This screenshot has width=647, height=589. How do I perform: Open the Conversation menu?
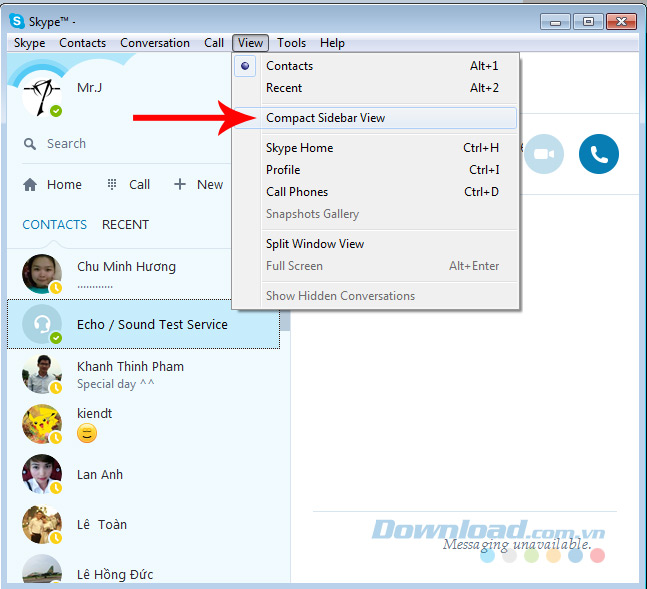point(155,43)
